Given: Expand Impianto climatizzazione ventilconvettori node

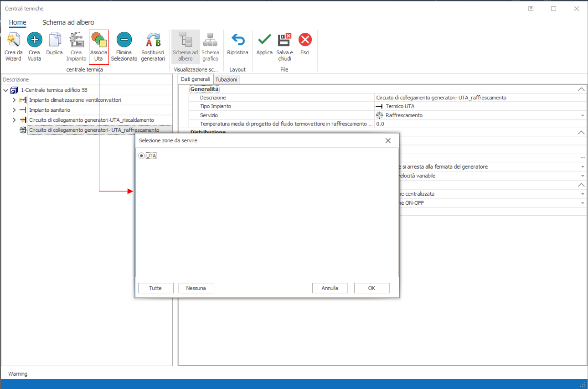Looking at the screenshot, I should click(x=14, y=100).
